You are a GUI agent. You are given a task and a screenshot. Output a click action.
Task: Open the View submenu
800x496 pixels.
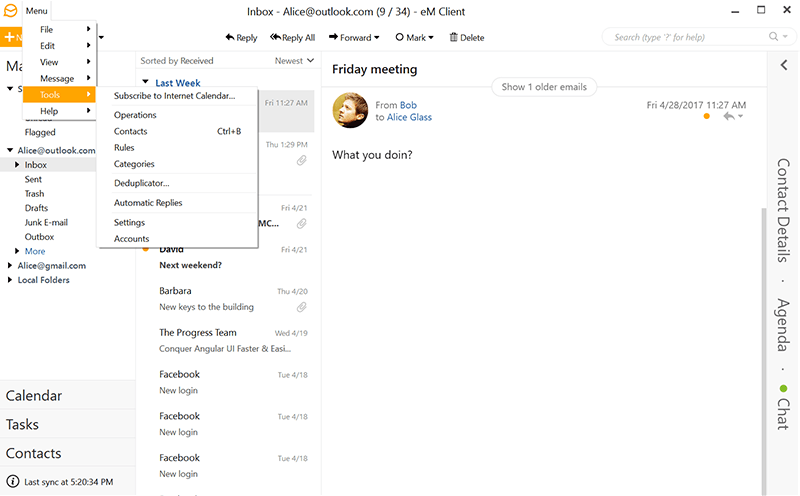click(x=60, y=62)
